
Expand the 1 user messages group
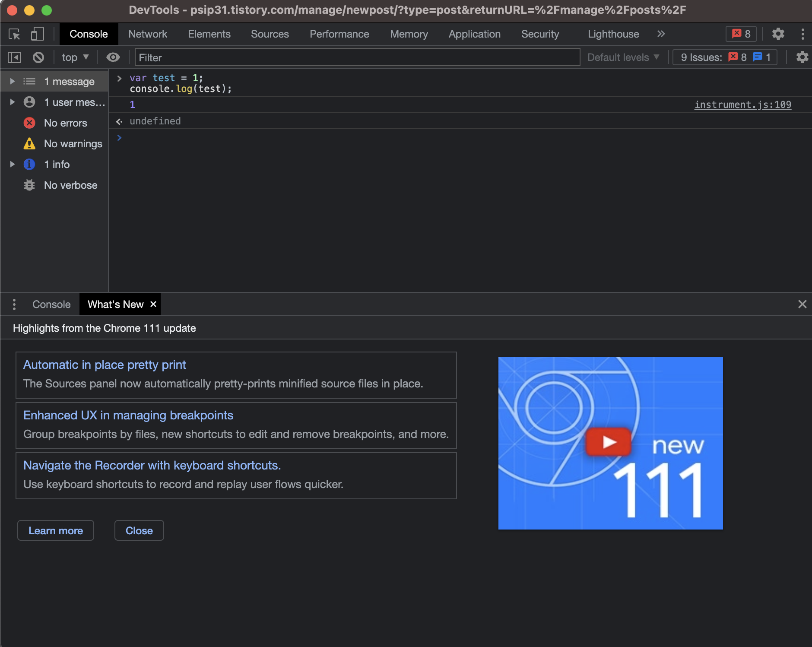(x=13, y=102)
